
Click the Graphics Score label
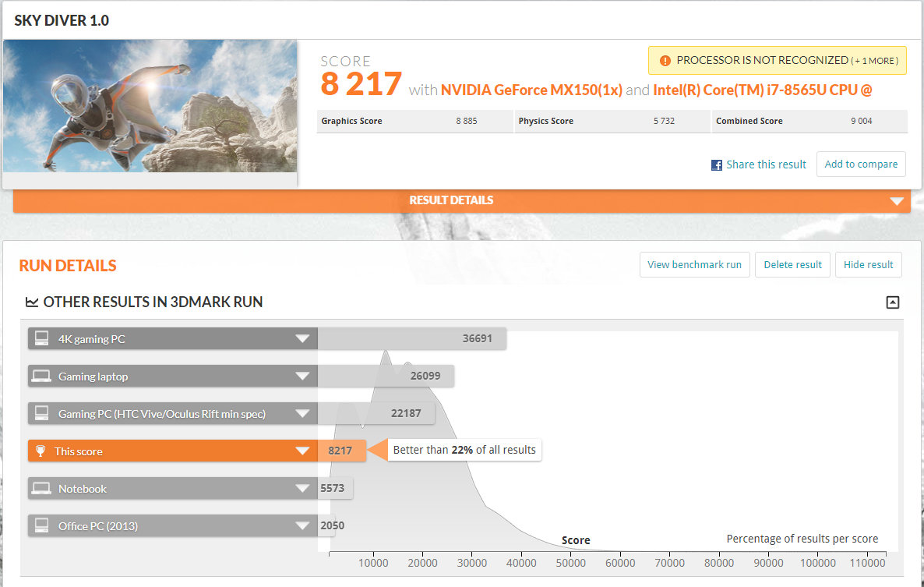point(351,121)
